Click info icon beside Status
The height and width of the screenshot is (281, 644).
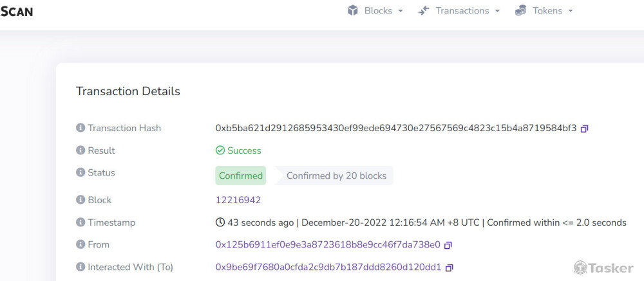point(80,172)
